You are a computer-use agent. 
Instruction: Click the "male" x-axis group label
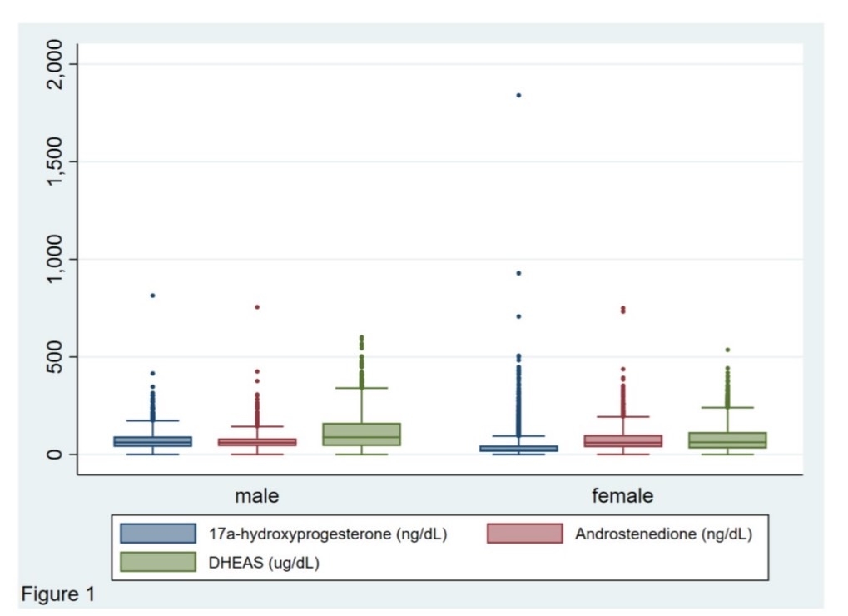[257, 497]
